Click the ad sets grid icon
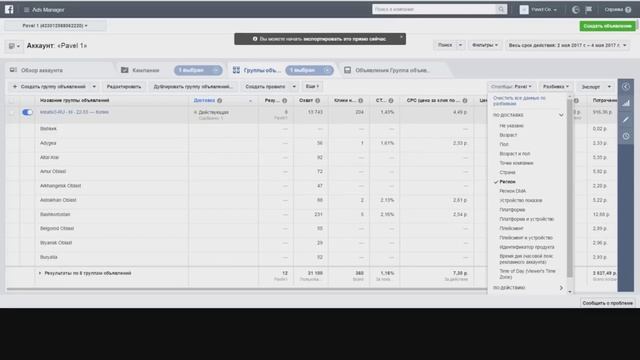640x360 pixels. pos(236,70)
